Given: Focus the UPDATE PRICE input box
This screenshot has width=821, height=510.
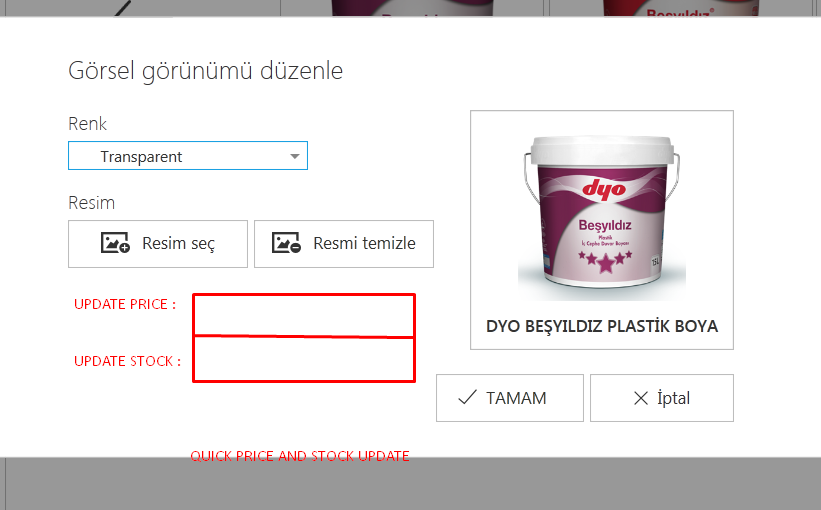Looking at the screenshot, I should coord(304,315).
